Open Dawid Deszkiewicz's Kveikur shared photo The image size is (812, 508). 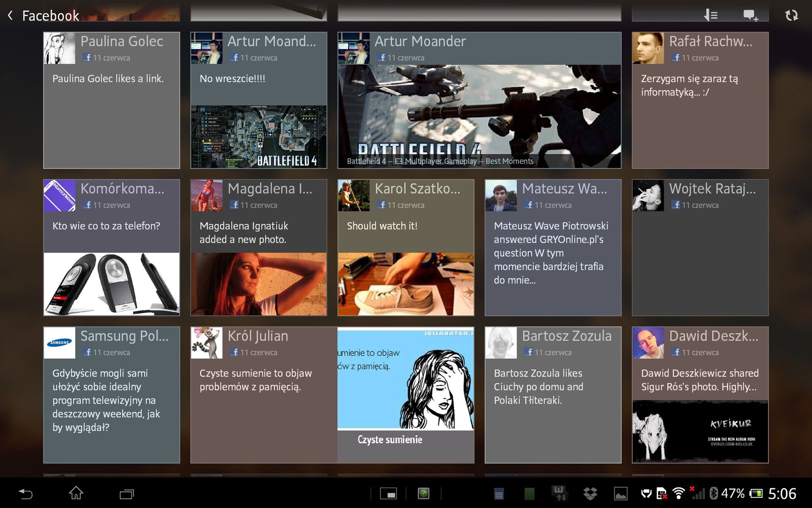(700, 431)
